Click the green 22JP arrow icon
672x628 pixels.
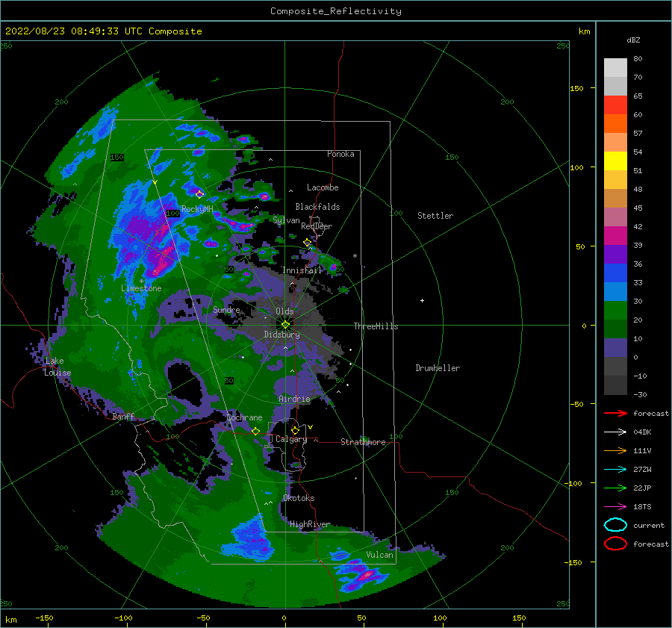(615, 488)
